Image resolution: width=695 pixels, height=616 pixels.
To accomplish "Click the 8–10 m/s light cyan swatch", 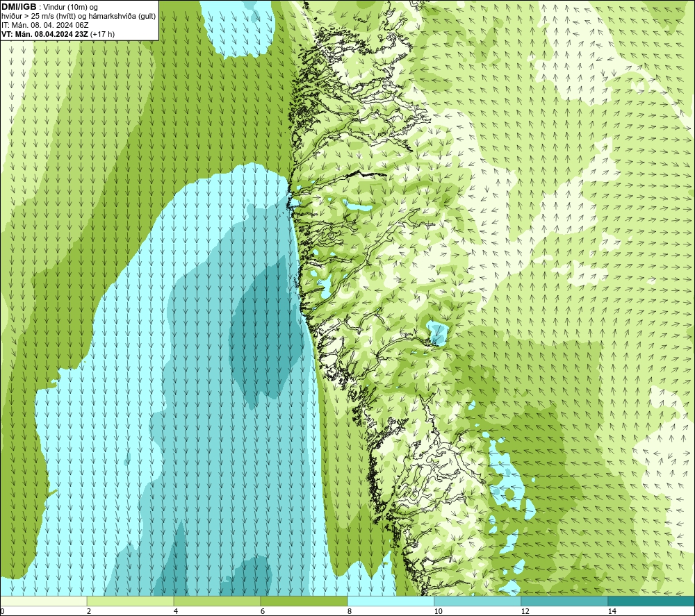I will coord(391,601).
